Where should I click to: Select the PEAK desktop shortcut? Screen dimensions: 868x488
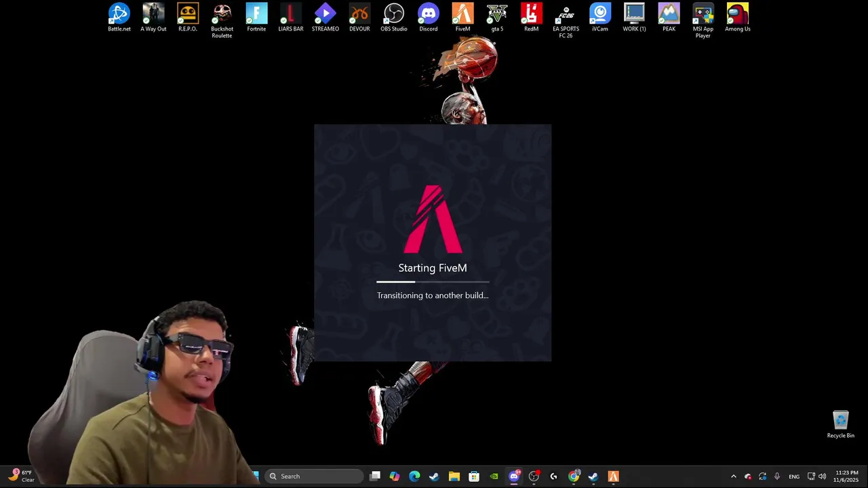[669, 18]
